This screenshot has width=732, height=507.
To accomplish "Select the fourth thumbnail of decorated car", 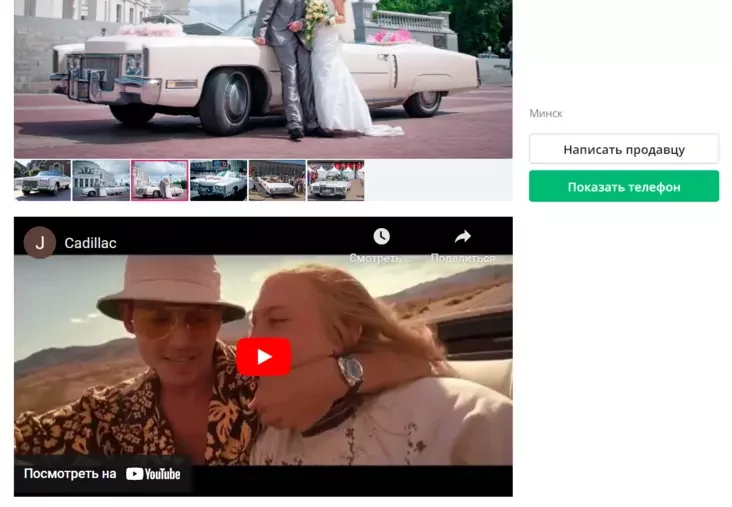I will [218, 180].
